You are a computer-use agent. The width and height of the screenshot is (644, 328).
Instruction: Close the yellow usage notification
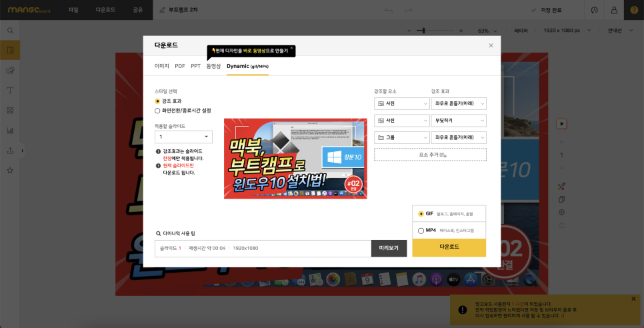point(633,299)
